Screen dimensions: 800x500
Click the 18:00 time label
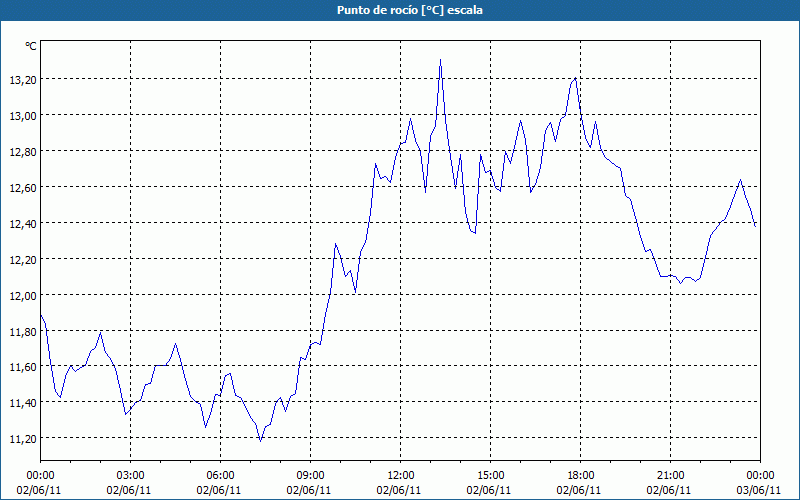tap(580, 476)
